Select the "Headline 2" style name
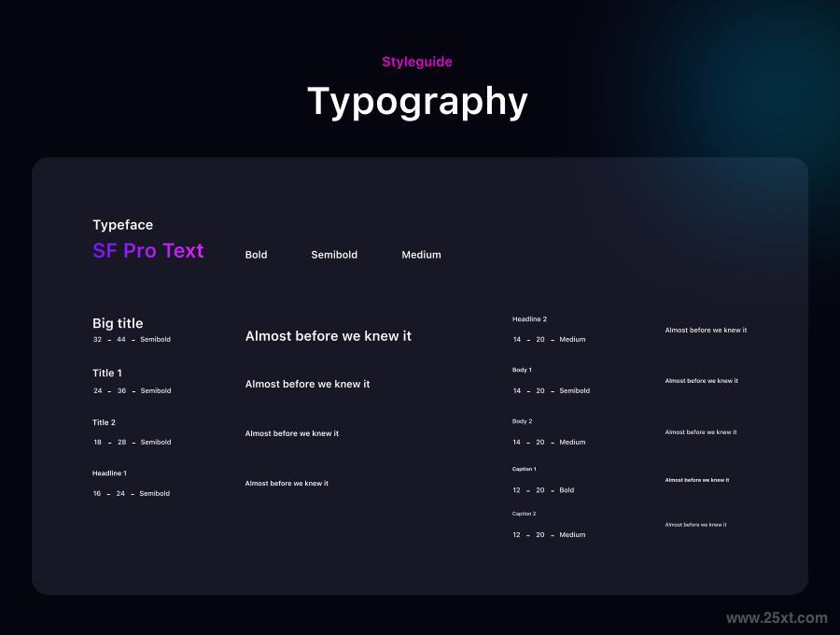 coord(529,318)
